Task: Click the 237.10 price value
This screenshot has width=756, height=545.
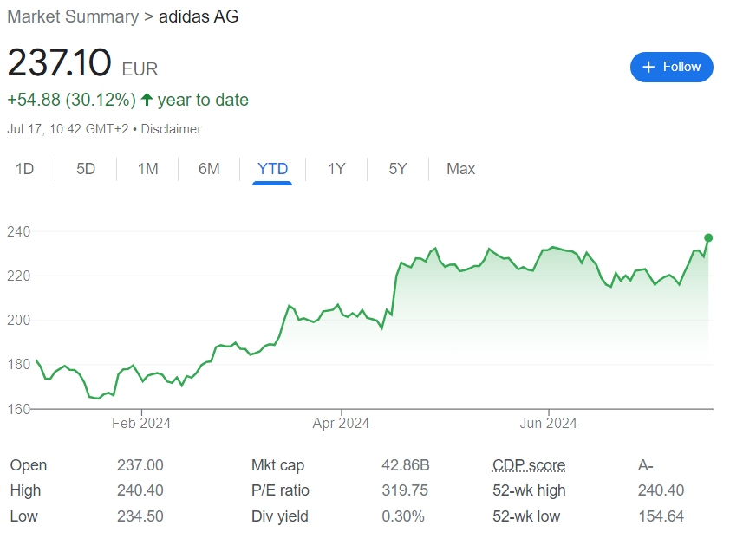Action: 59,62
